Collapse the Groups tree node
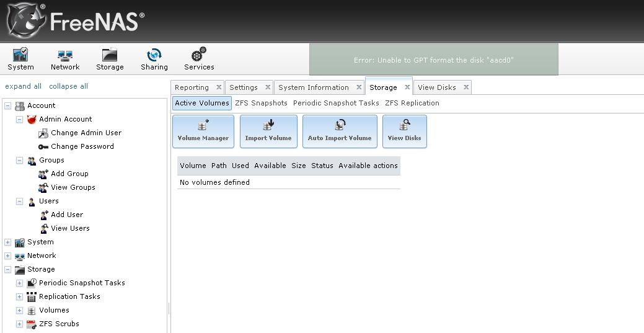 (x=19, y=161)
